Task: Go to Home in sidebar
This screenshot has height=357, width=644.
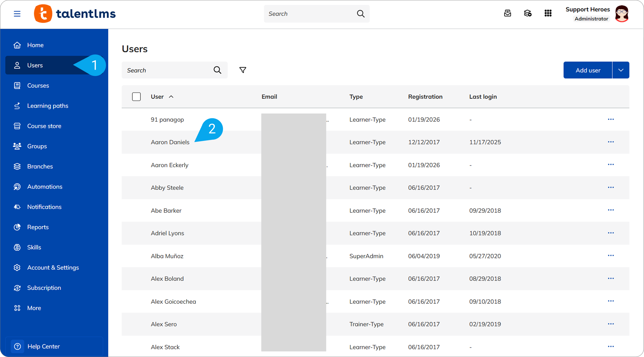Action: [54, 45]
